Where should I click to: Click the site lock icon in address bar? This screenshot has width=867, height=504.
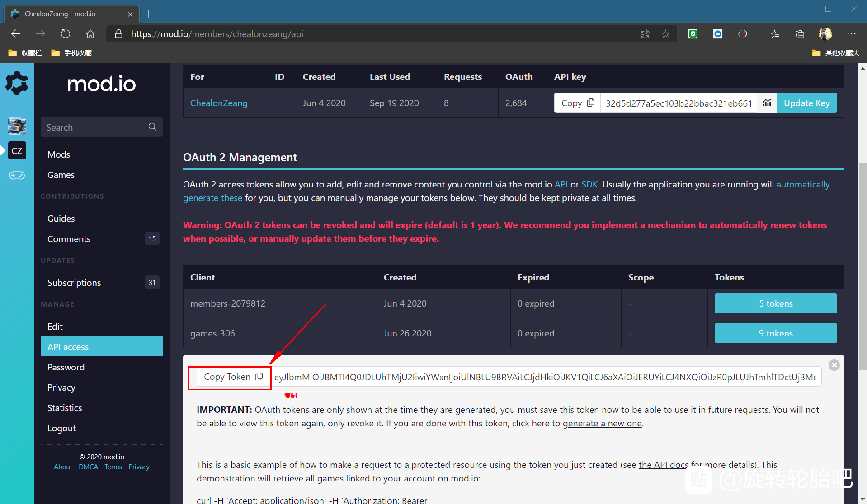[119, 34]
